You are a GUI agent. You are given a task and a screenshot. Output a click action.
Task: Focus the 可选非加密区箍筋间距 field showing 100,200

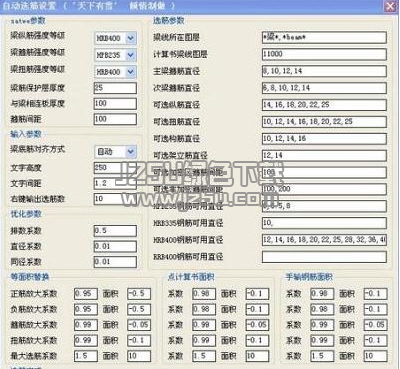coord(324,189)
